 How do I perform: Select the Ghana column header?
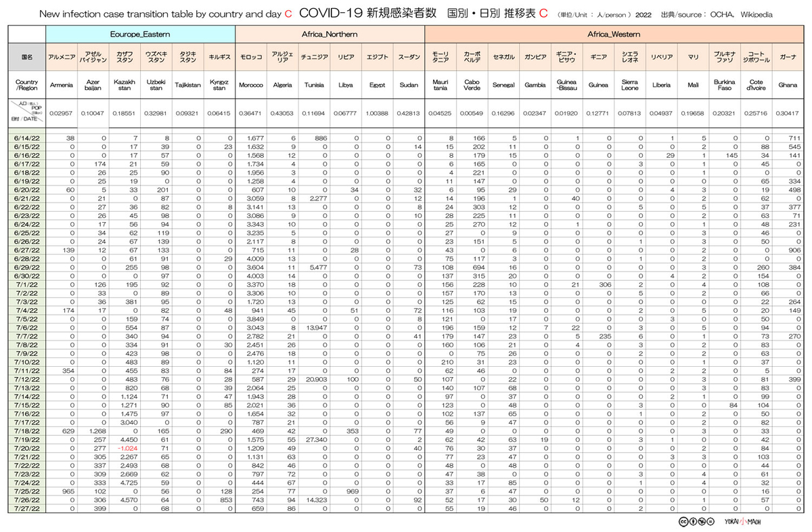tap(788, 86)
